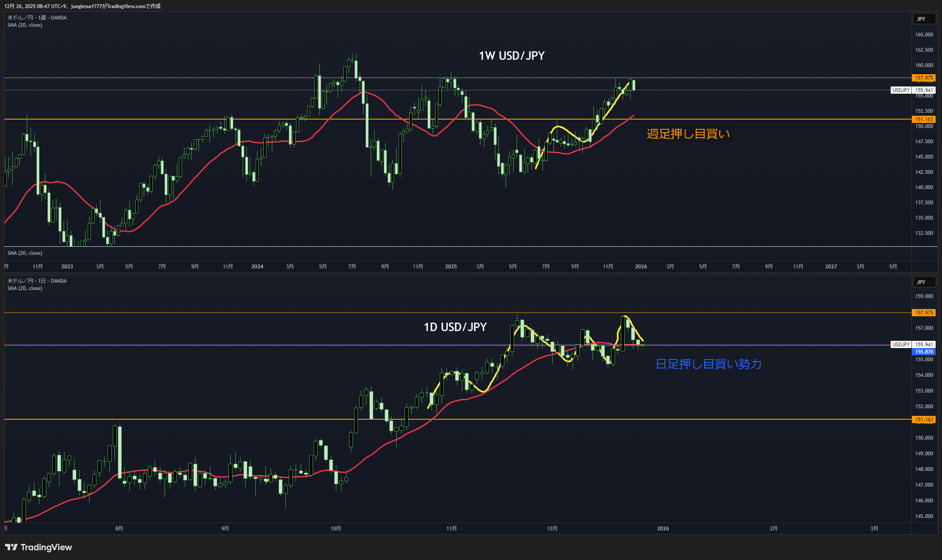The width and height of the screenshot is (942, 560).
Task: Open the JPY currency selector on daily chart
Action: click(924, 282)
